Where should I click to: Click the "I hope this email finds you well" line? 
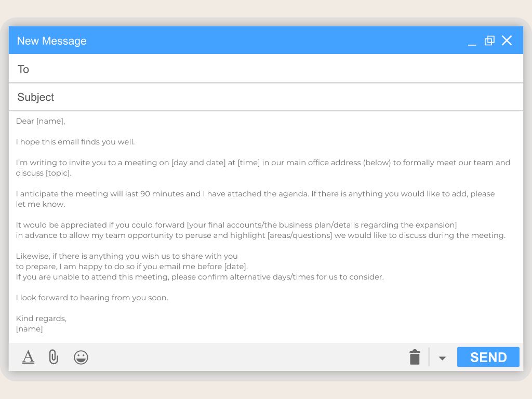(75, 142)
